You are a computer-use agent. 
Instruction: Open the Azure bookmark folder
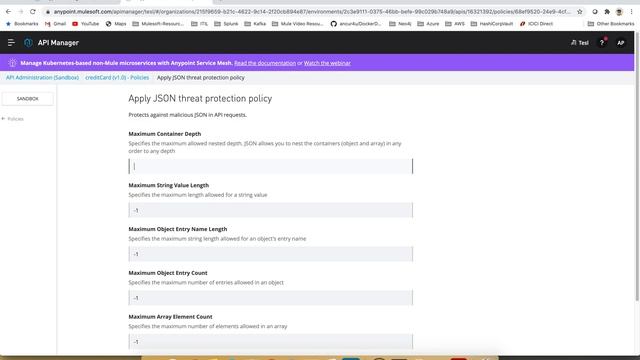(x=428, y=24)
